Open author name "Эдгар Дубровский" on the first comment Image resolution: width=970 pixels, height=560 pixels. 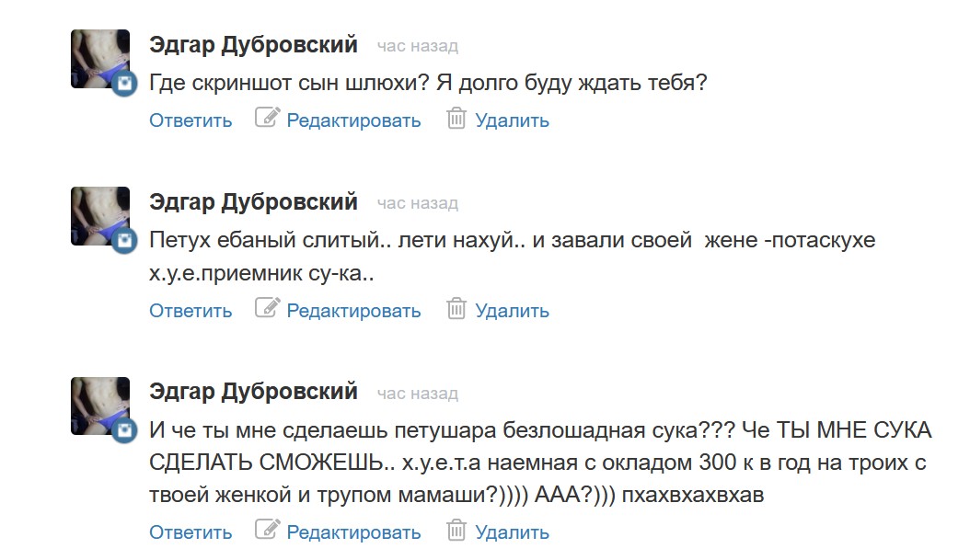[253, 45]
